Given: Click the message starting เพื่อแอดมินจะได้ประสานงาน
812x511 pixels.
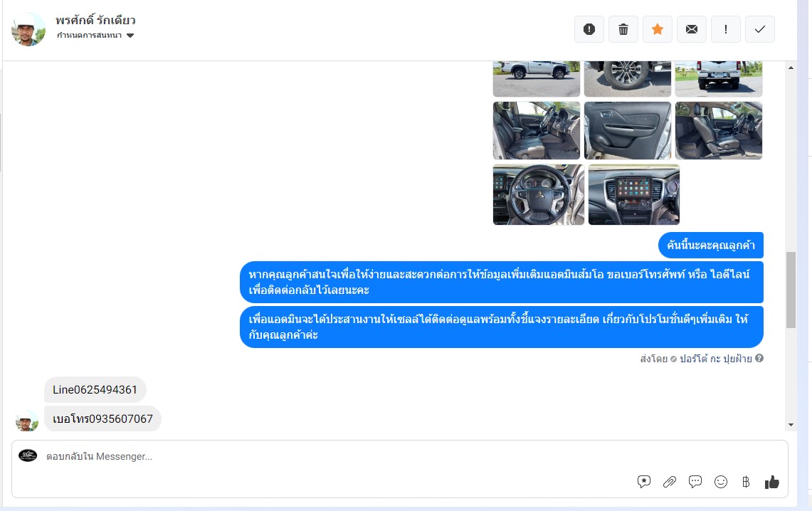Looking at the screenshot, I should [502, 327].
